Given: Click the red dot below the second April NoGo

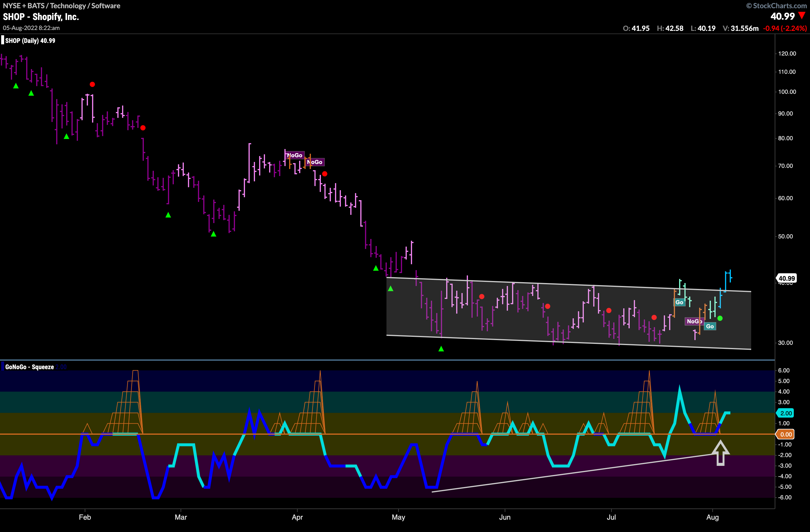Looking at the screenshot, I should (325, 174).
